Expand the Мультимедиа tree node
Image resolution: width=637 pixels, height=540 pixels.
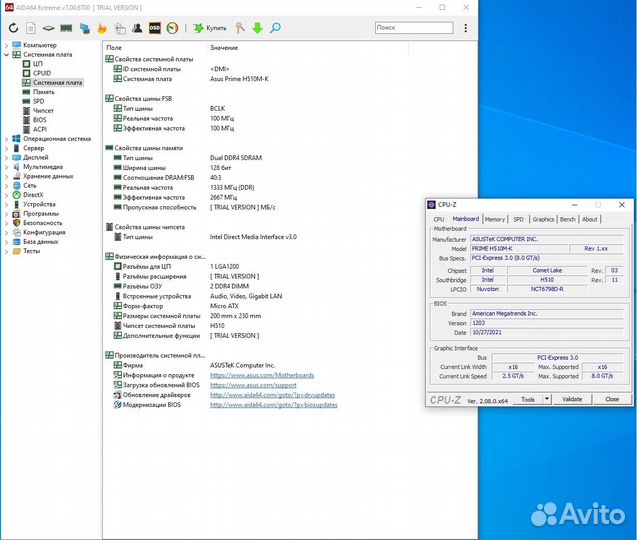coord(6,167)
